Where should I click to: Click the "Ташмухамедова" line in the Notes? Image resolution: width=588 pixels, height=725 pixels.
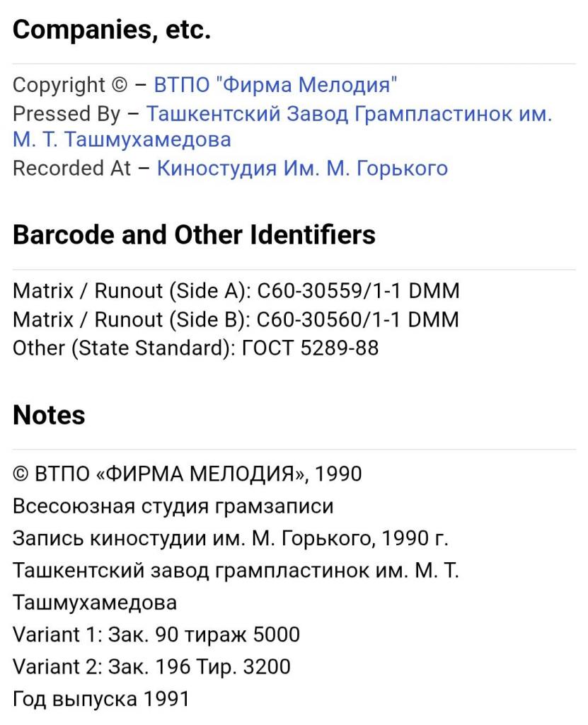95,603
